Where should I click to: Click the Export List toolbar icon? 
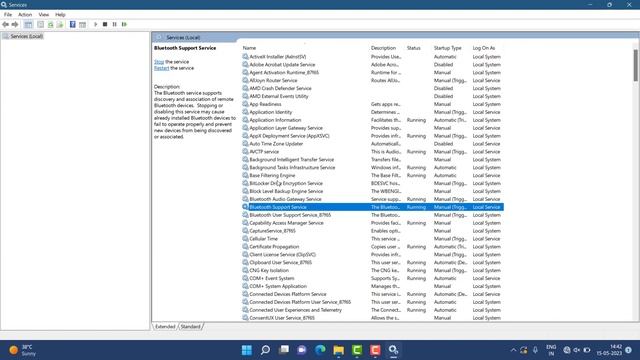tap(60, 24)
